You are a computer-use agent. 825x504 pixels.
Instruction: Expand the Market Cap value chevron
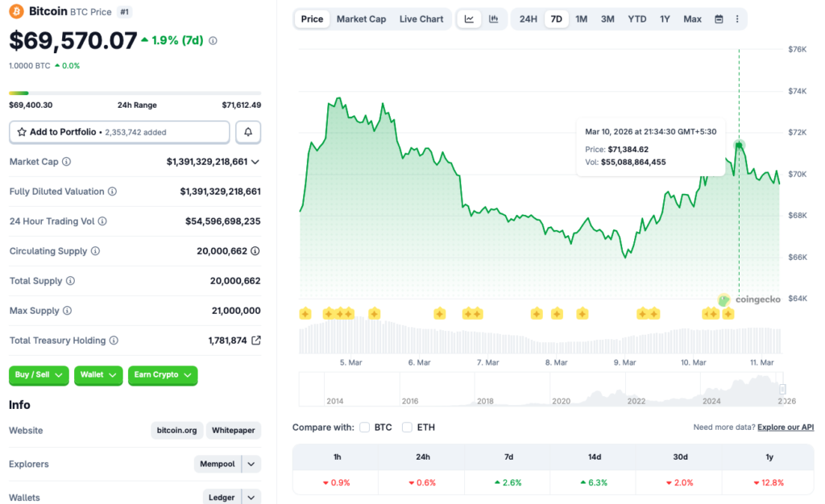click(256, 161)
